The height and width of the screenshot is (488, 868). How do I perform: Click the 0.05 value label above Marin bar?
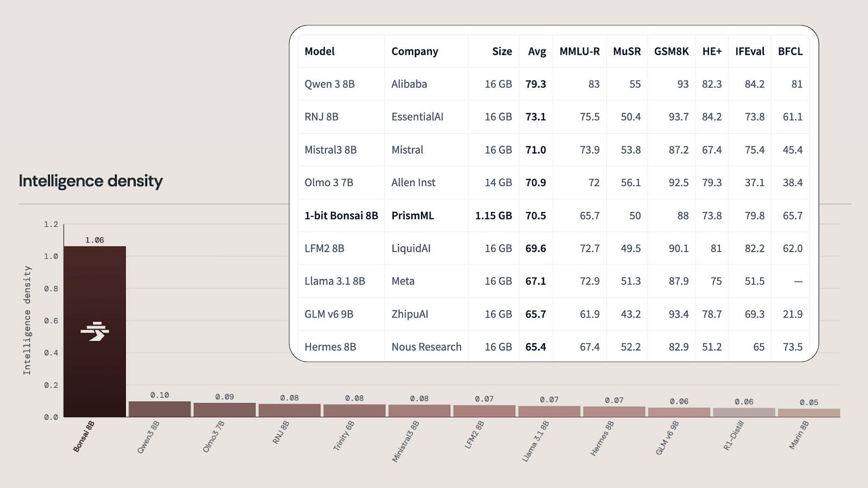coord(809,402)
